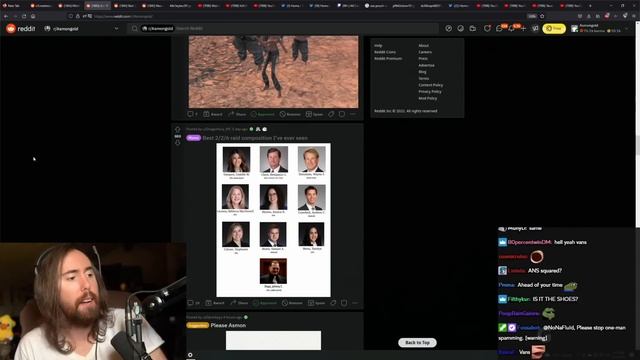Screen dimensions: 640x360
Task: Open the Reddit Coins footer link
Action: (x=385, y=52)
